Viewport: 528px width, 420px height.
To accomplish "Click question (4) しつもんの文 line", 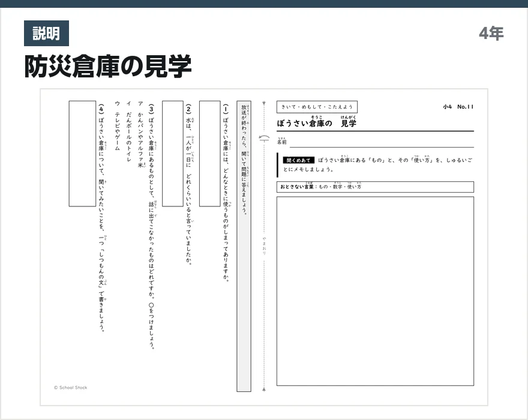I will click(x=101, y=218).
